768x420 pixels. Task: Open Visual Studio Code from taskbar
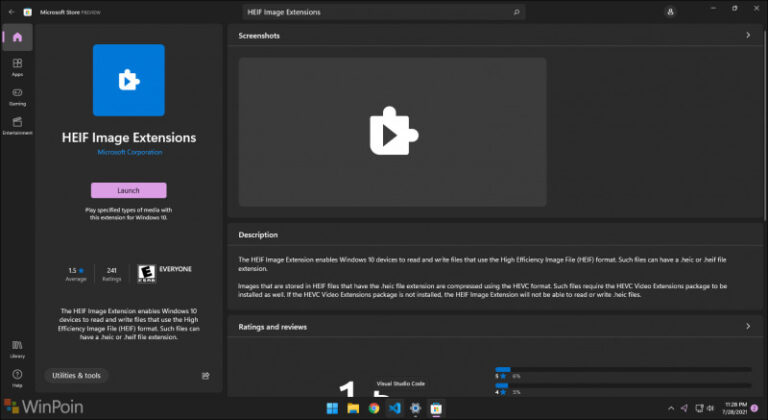394,409
